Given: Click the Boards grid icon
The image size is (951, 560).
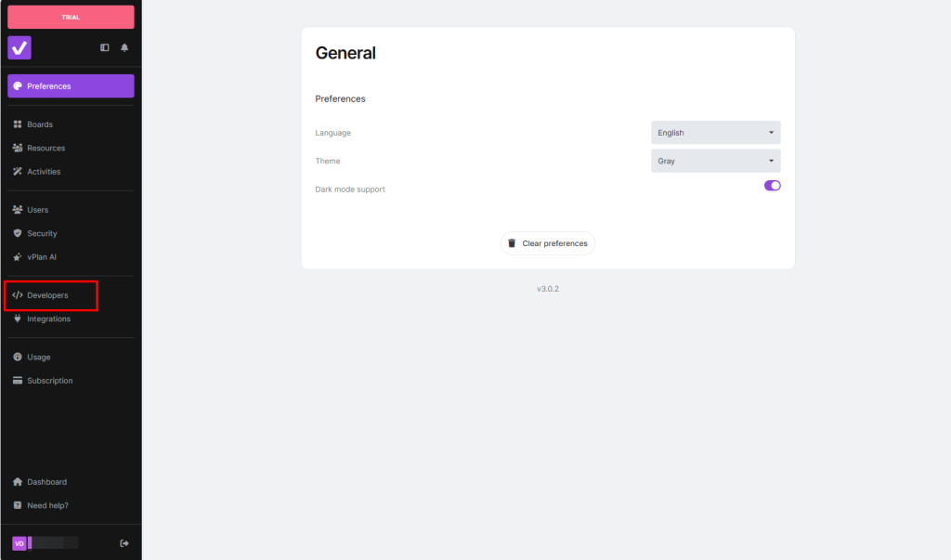Looking at the screenshot, I should [x=18, y=124].
